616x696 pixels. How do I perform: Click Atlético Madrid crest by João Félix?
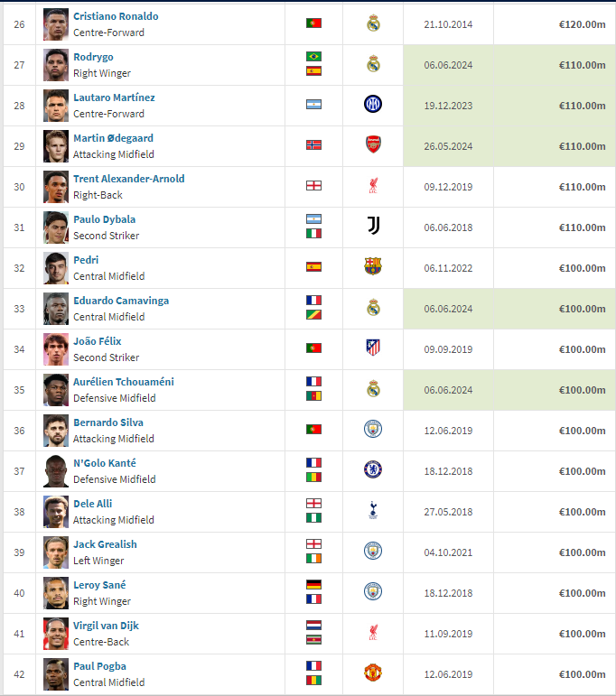click(x=373, y=348)
